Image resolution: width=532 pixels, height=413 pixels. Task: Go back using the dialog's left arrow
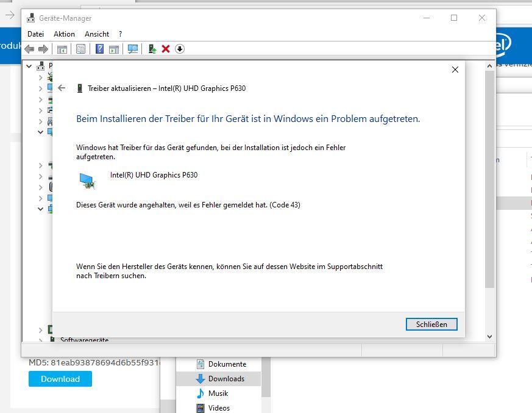(62, 88)
